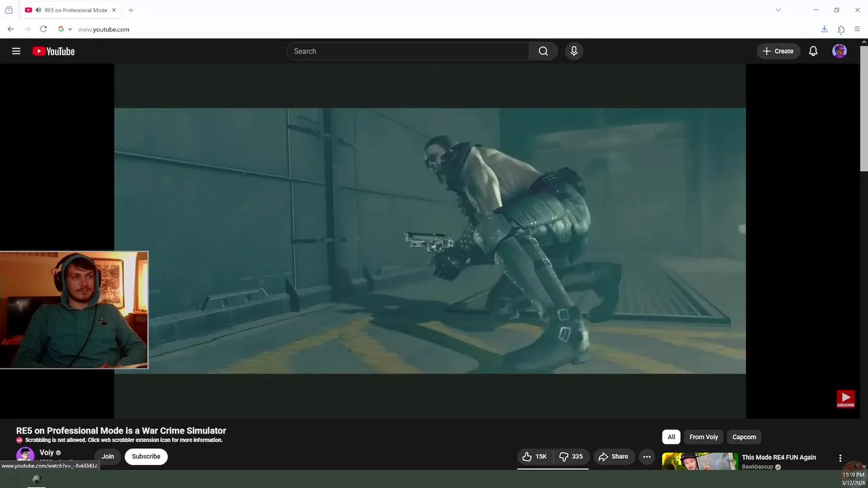Image resolution: width=868 pixels, height=488 pixels.
Task: Mute tab via speaker icon
Action: click(x=38, y=10)
